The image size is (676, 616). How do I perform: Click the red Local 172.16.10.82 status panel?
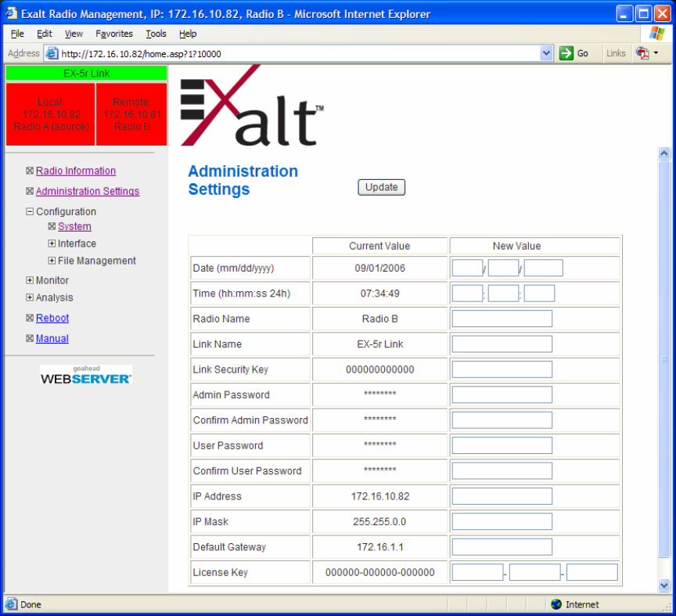point(50,113)
